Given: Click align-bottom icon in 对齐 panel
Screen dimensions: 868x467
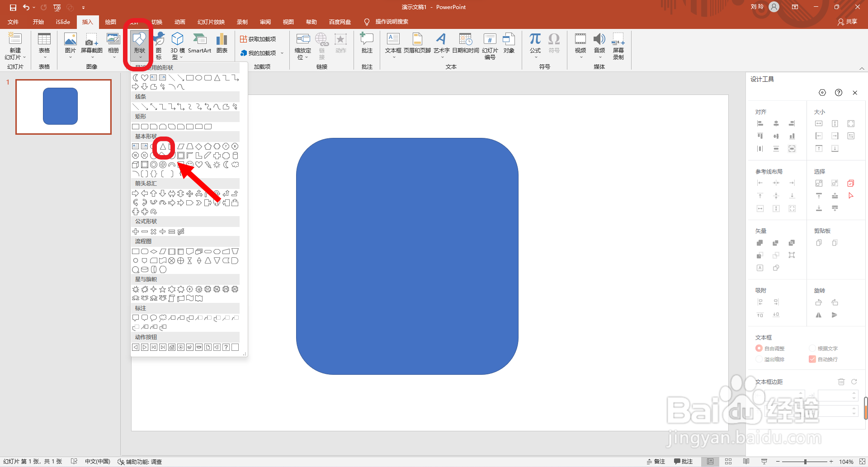Looking at the screenshot, I should click(792, 136).
